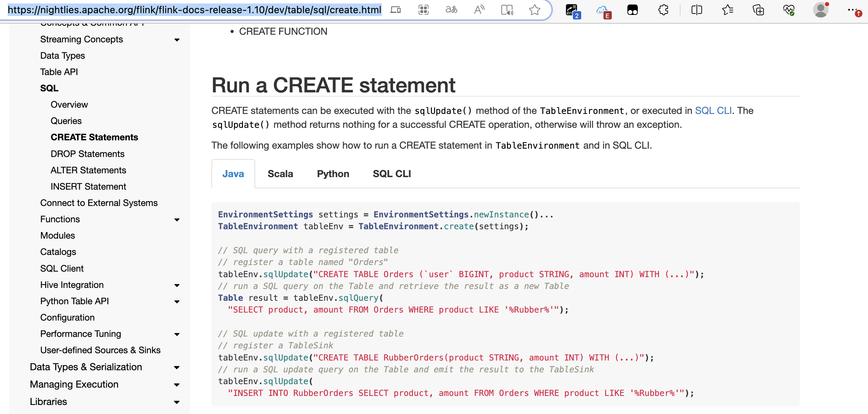
Task: Expand Data Types & Serialization arrow
Action: pyautogui.click(x=177, y=367)
